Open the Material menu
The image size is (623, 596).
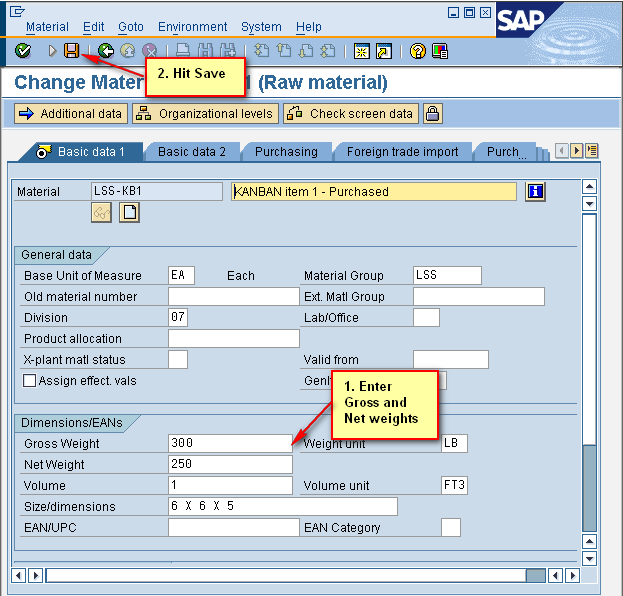pos(47,27)
